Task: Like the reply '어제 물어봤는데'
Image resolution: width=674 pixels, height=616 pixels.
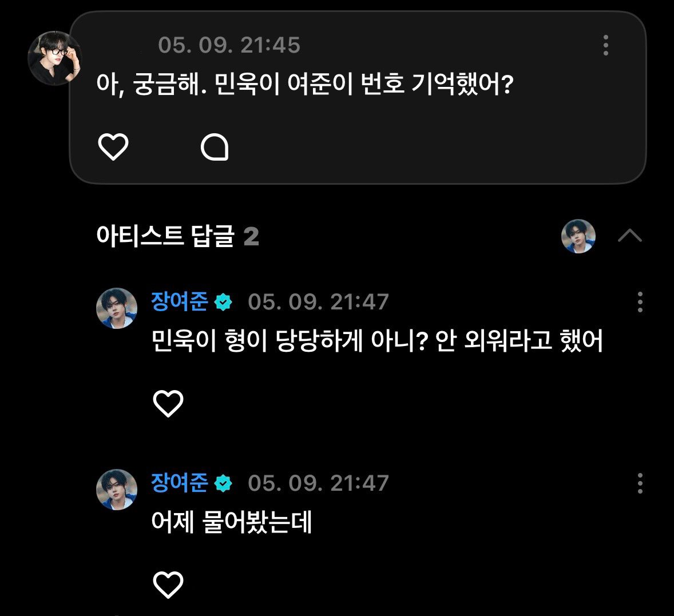Action: 168,585
